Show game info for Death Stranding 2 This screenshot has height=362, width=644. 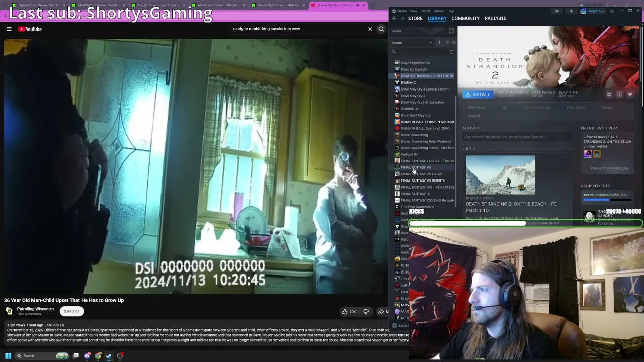click(x=619, y=95)
